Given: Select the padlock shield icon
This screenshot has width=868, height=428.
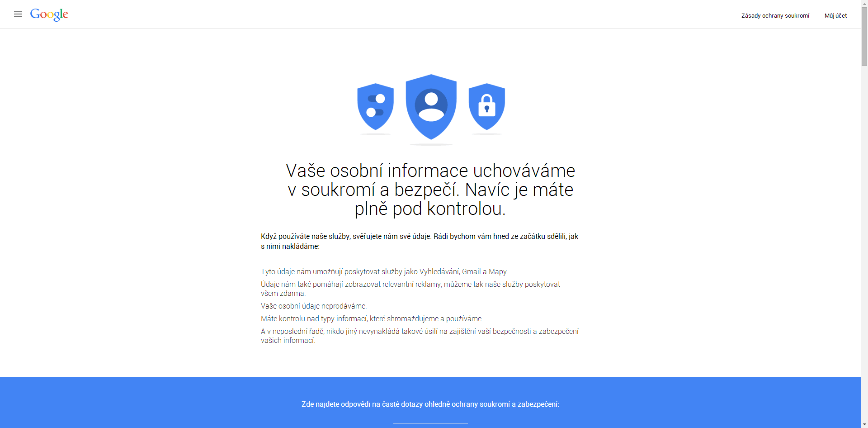Looking at the screenshot, I should tap(487, 107).
